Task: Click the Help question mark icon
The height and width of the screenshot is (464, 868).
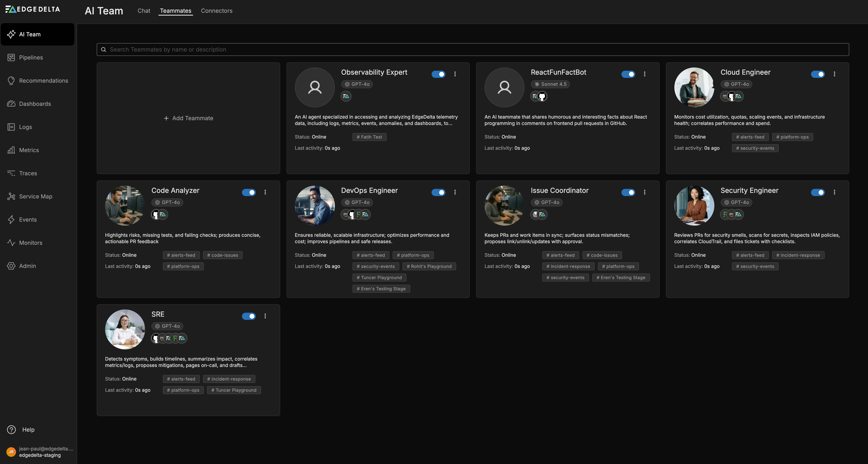Action: (11, 430)
